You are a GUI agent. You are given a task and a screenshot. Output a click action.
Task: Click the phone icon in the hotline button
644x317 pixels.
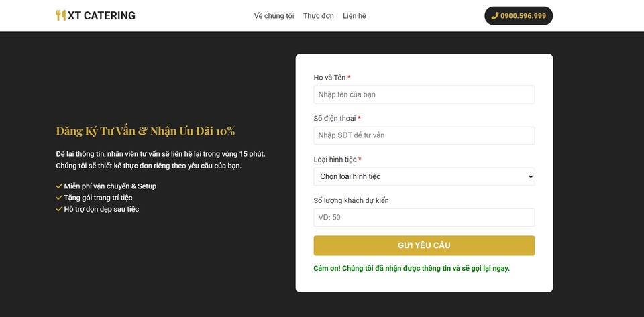coord(495,16)
